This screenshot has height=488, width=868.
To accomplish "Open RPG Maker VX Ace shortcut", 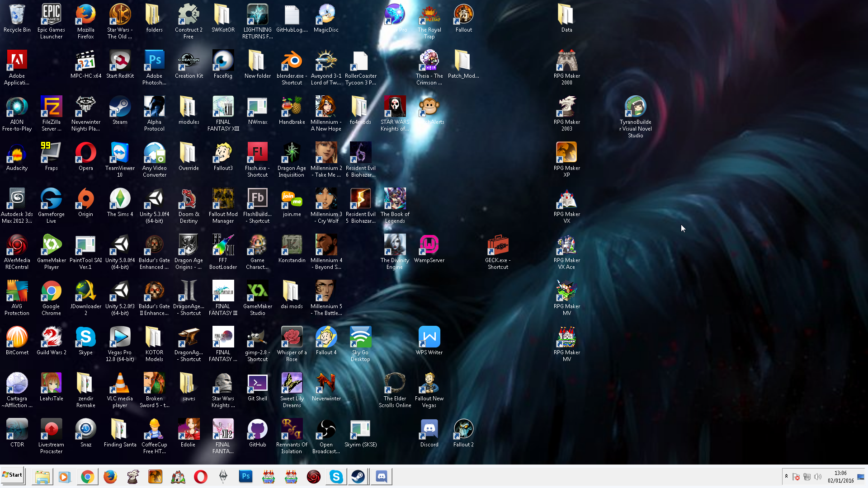I will pyautogui.click(x=566, y=252).
